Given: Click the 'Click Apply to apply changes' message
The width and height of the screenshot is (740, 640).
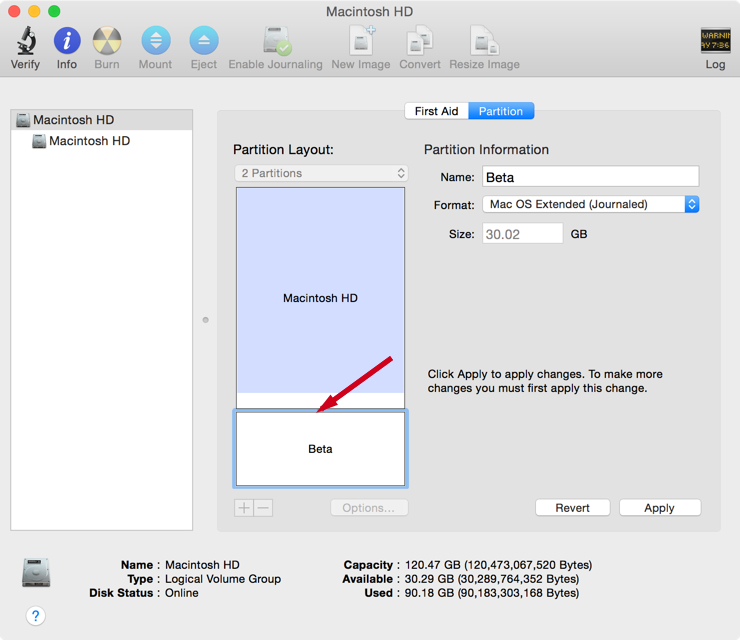Looking at the screenshot, I should [x=545, y=381].
